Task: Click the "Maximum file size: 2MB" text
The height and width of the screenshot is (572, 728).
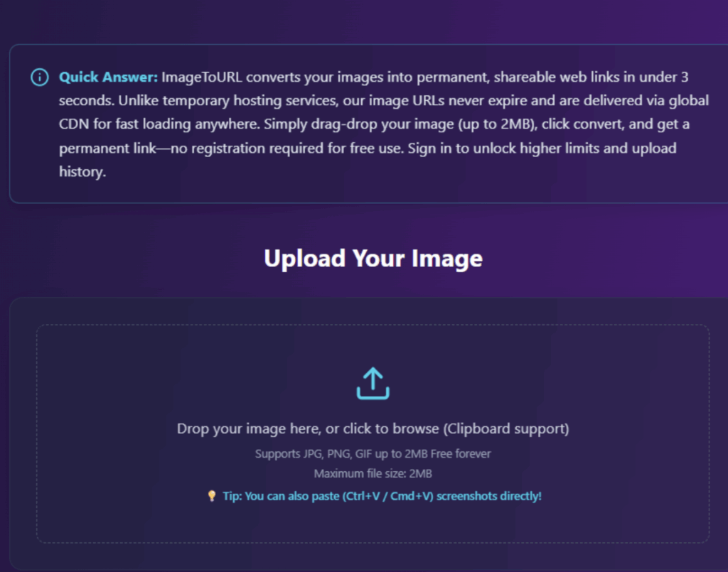Action: tap(373, 474)
